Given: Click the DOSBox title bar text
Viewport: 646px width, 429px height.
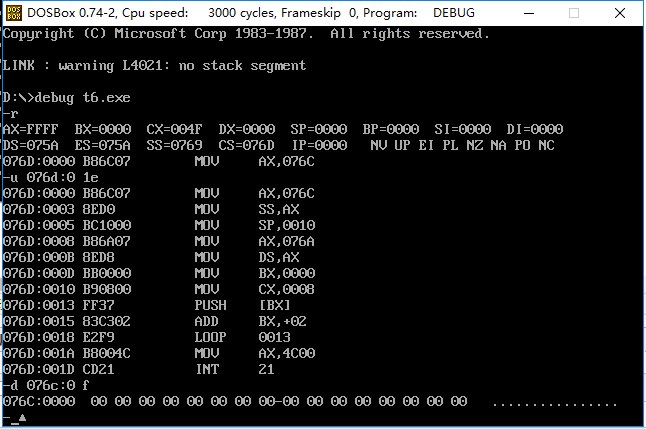Looking at the screenshot, I should [251, 13].
